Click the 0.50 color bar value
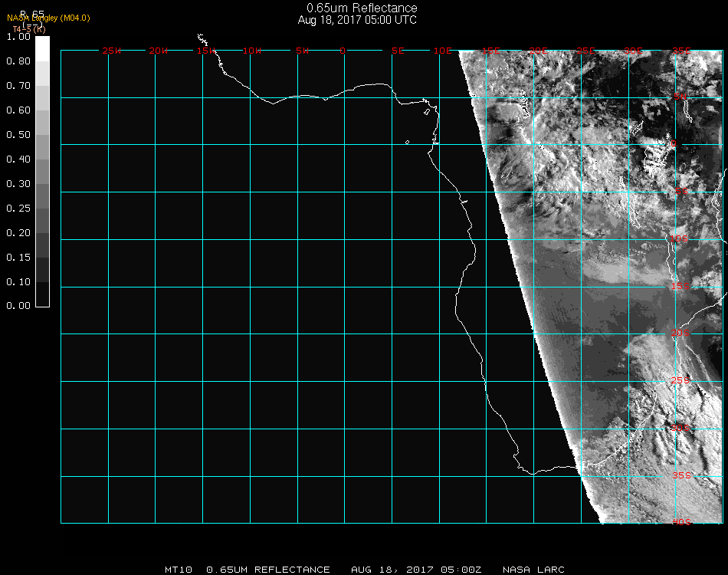The width and height of the screenshot is (728, 575). point(18,135)
